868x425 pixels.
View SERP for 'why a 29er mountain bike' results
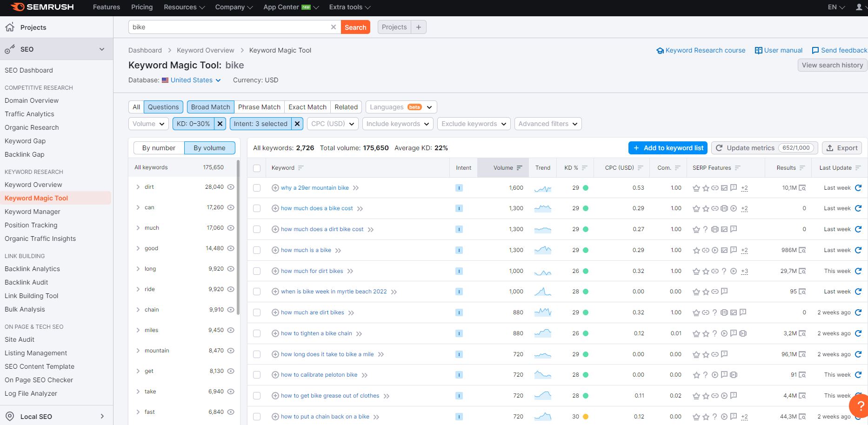[802, 188]
